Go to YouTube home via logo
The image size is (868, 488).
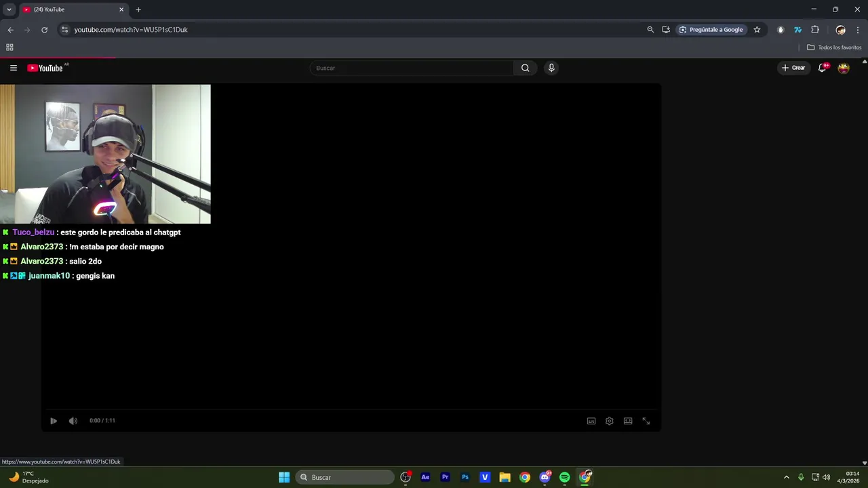click(45, 68)
